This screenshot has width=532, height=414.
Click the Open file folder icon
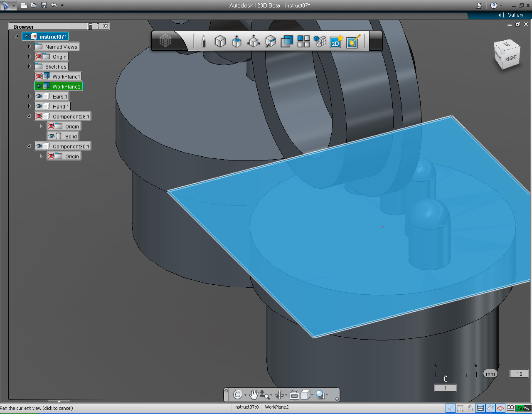coord(34,5)
